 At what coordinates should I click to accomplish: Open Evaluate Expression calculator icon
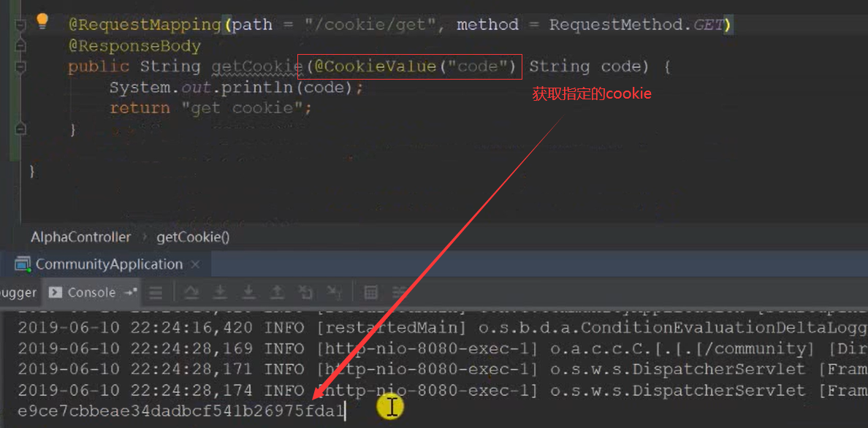tap(371, 292)
